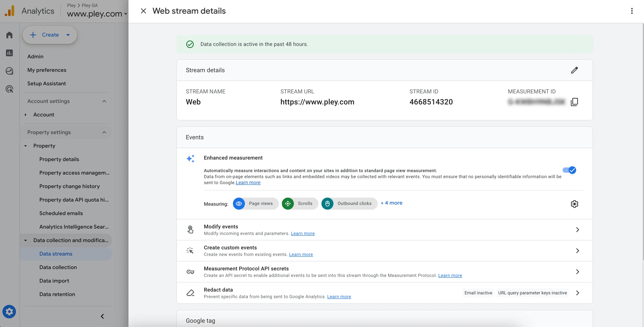Click the pencil edit icon in Stream details

coord(574,70)
